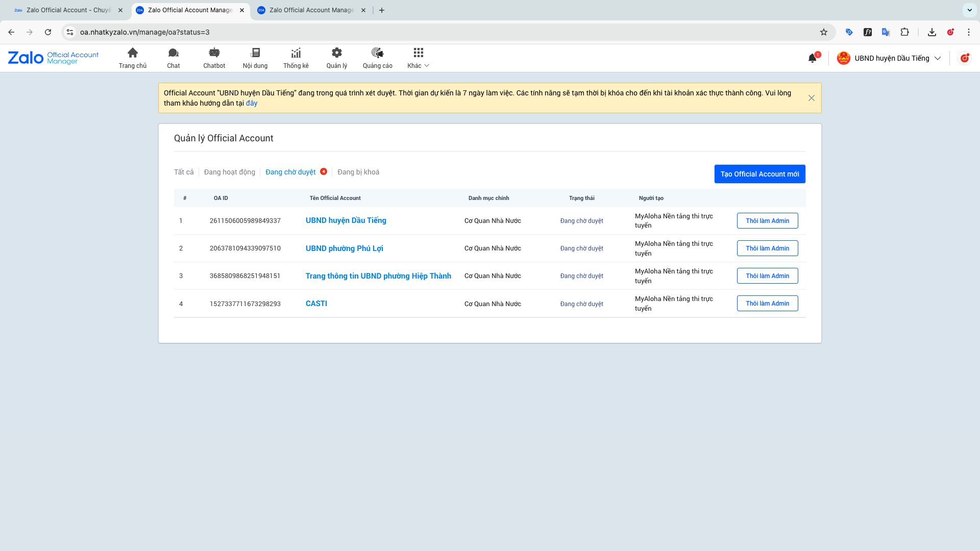Open Thống kê statistics chart icon

point(296,53)
